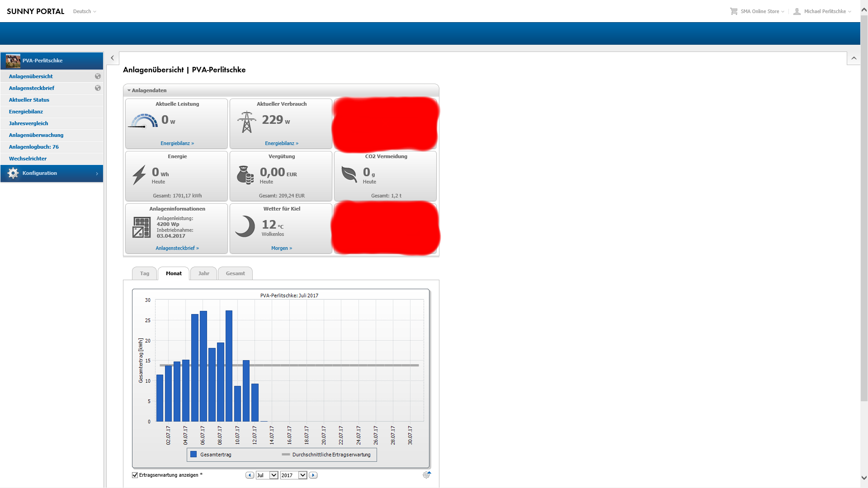Open chart settings gear icon below graph
This screenshot has width=868, height=488.
pyautogui.click(x=426, y=475)
